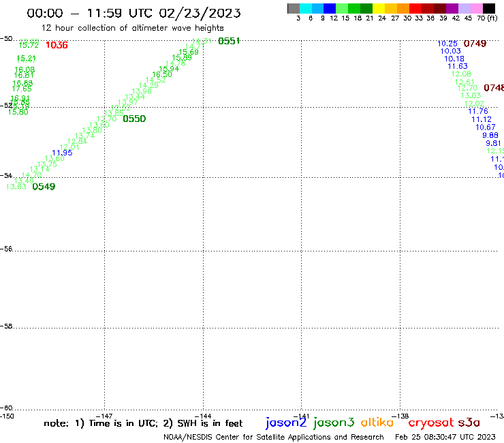Screen dimensions: 504x443
Task: Click the '17.65' wave height value
Action: pyautogui.click(x=22, y=89)
